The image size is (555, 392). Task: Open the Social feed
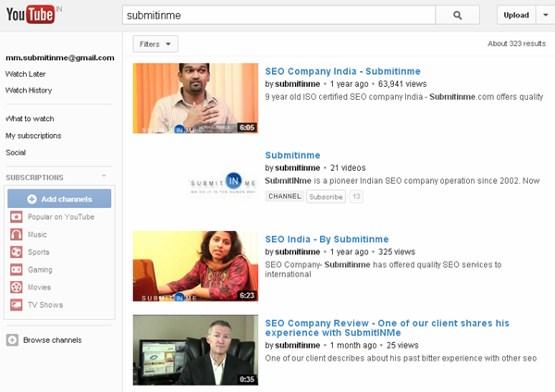pos(16,153)
